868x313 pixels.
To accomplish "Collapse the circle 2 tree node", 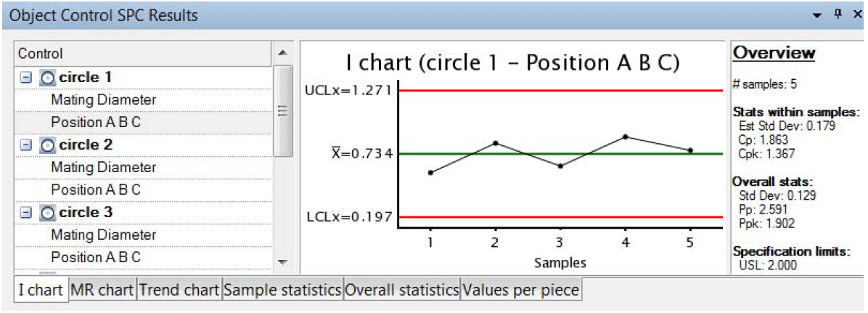I will pos(25,146).
